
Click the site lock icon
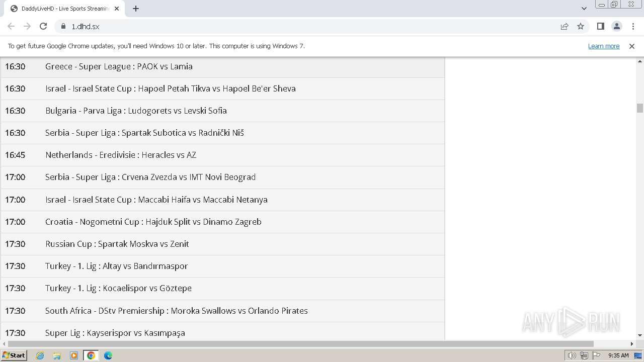pyautogui.click(x=63, y=26)
